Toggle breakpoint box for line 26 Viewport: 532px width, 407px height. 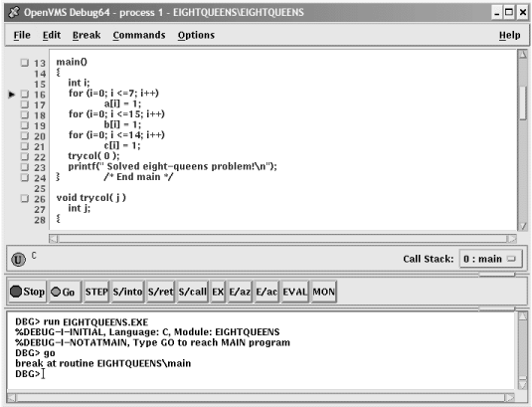[x=25, y=198]
